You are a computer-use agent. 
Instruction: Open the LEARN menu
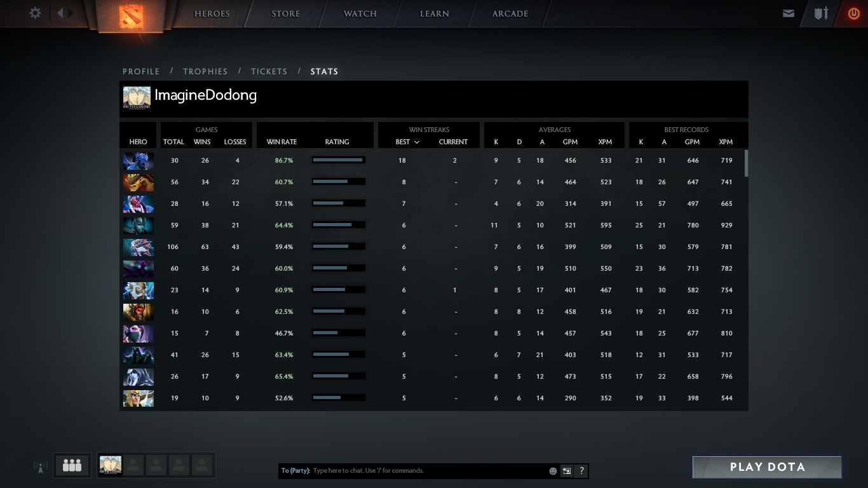[435, 13]
